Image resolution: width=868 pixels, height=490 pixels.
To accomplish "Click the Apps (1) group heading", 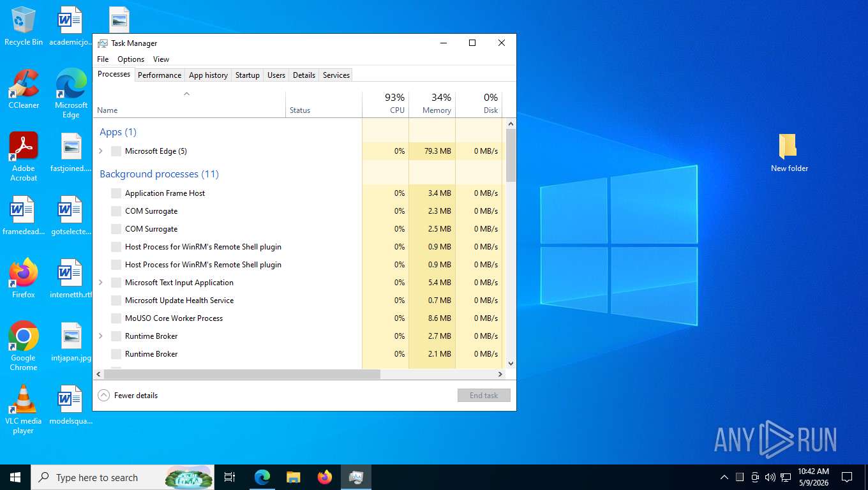I will [x=118, y=132].
